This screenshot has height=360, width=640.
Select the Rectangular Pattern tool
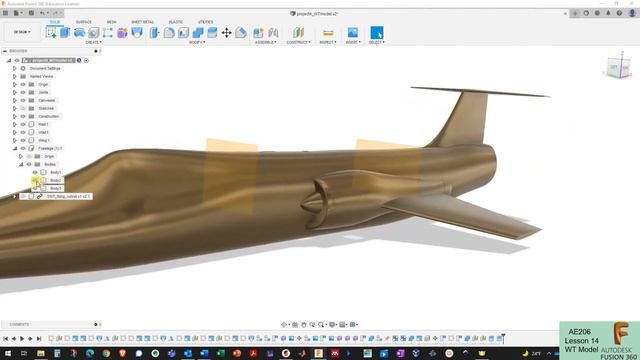pyautogui.click(x=108, y=33)
